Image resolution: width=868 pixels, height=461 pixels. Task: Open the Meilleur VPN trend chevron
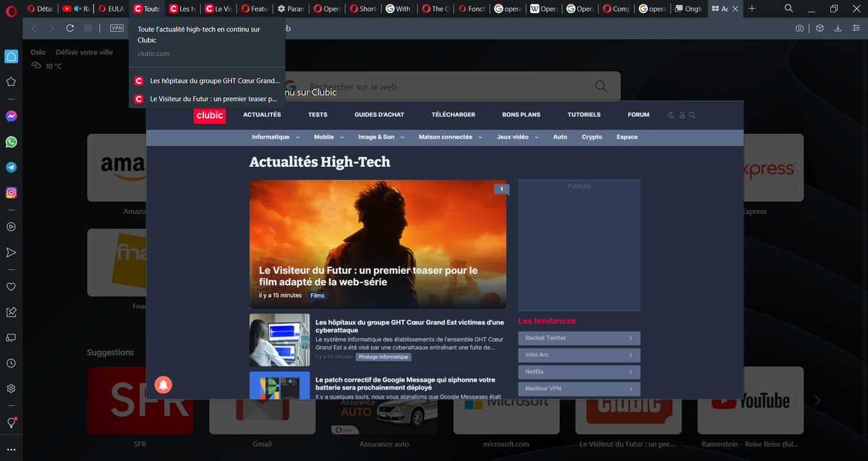point(631,389)
